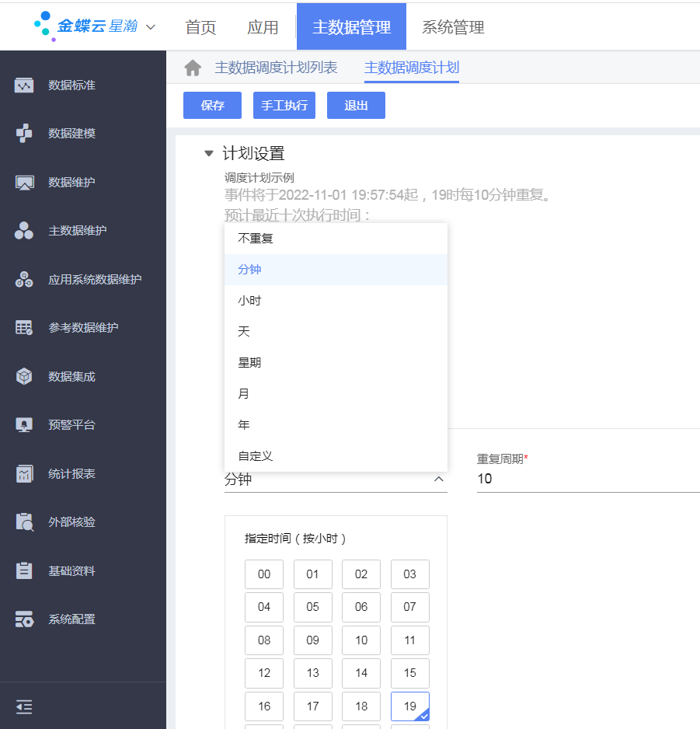This screenshot has height=729, width=700.
Task: Click the 金蝶云星瀚 logo
Action: click(x=86, y=26)
